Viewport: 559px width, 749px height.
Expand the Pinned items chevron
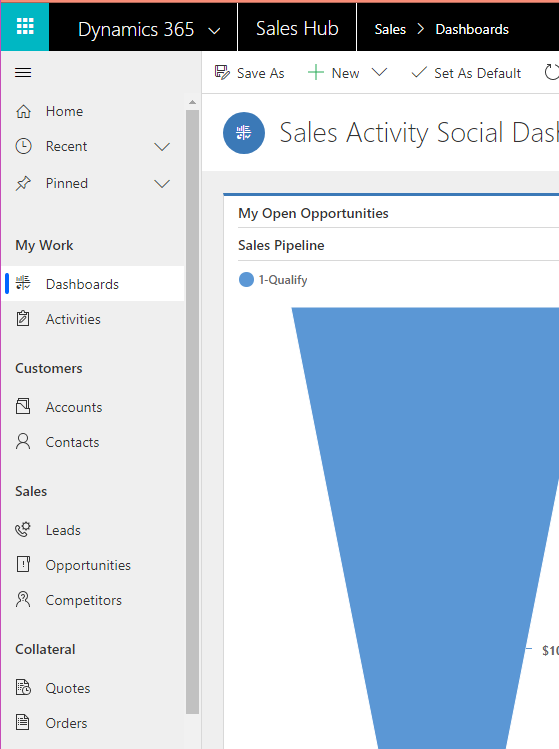(162, 184)
